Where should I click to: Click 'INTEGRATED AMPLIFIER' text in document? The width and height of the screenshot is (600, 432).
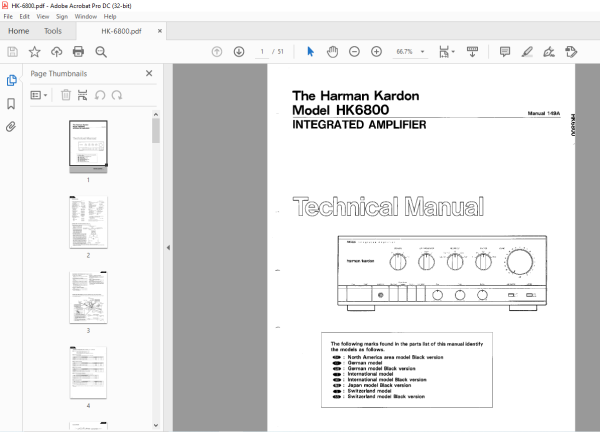[x=359, y=125]
